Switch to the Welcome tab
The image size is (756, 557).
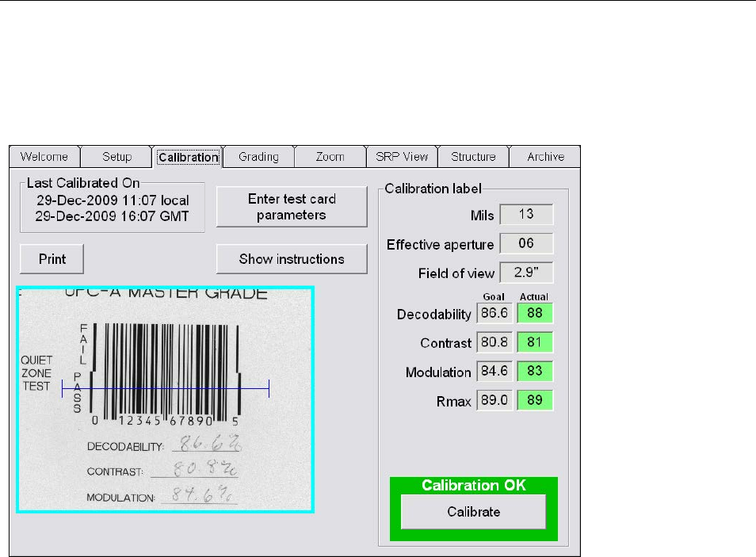44,157
